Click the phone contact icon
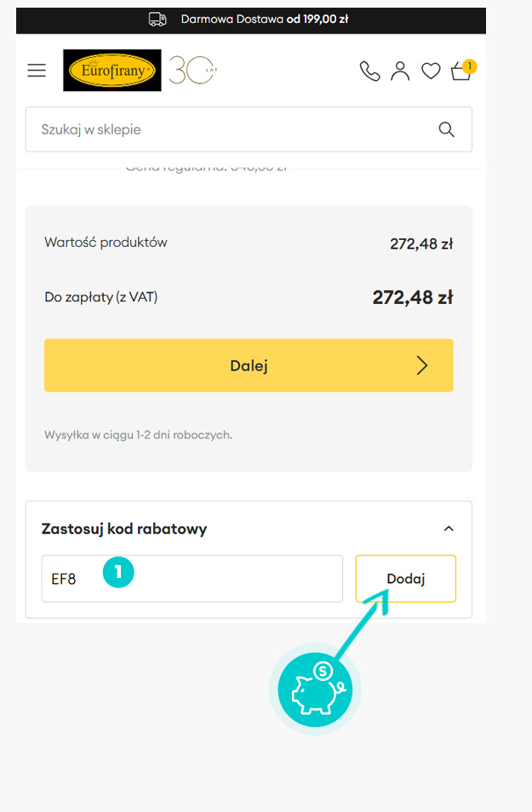The width and height of the screenshot is (532, 812). point(369,71)
